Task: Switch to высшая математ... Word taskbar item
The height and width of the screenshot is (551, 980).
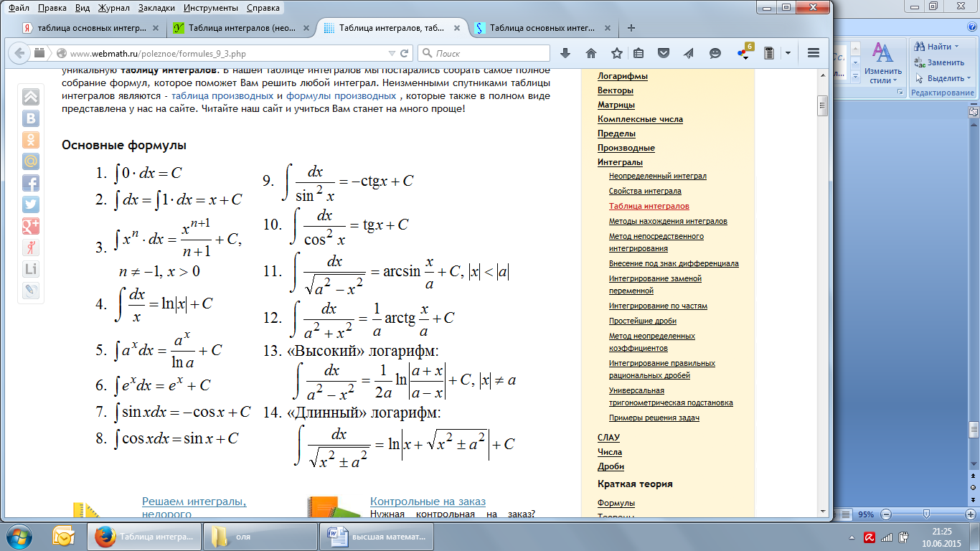Action: pos(378,536)
